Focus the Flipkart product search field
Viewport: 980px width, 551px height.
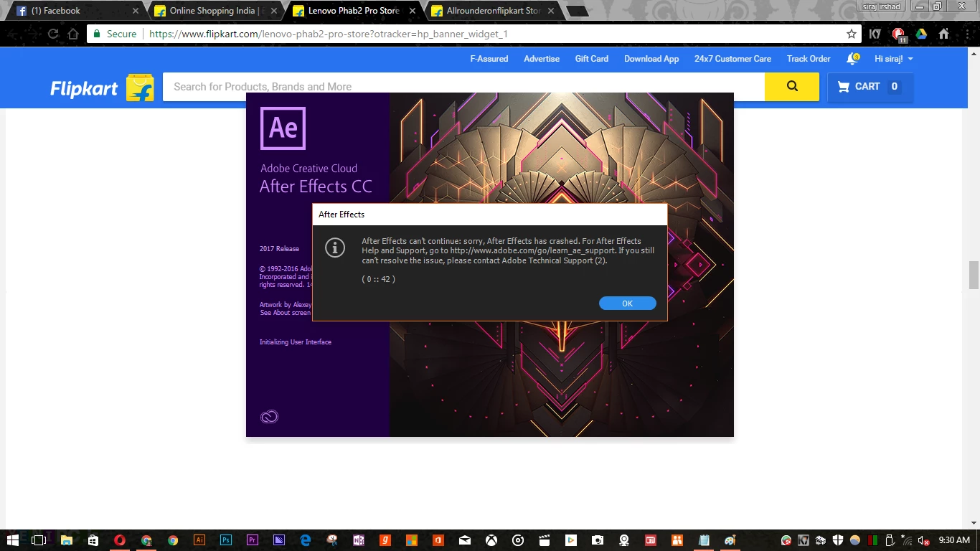tap(463, 86)
